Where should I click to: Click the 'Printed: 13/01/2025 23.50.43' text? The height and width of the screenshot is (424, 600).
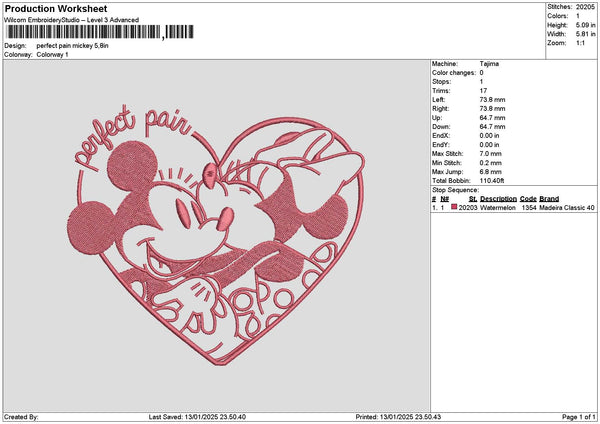click(x=398, y=417)
